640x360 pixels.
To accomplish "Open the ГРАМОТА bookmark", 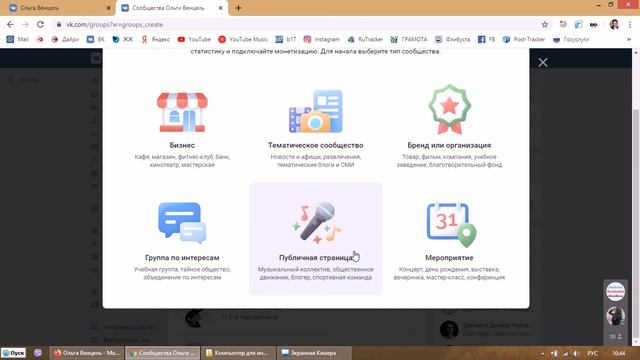I will point(409,39).
